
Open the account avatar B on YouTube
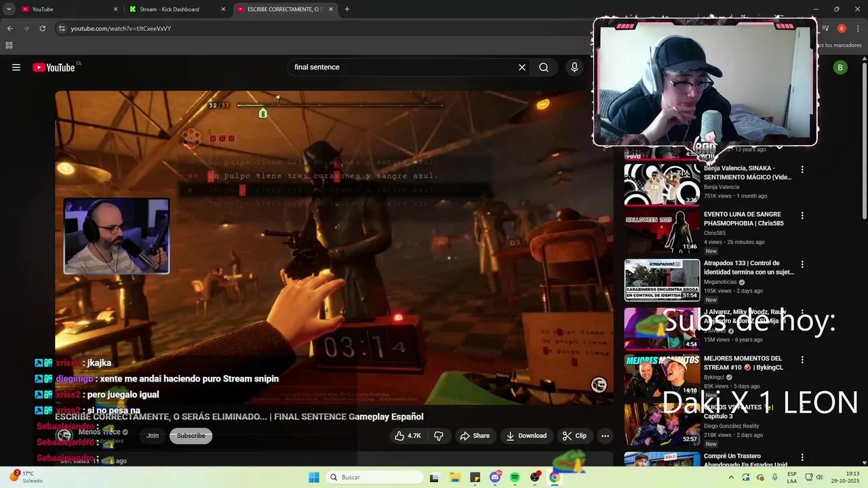840,67
